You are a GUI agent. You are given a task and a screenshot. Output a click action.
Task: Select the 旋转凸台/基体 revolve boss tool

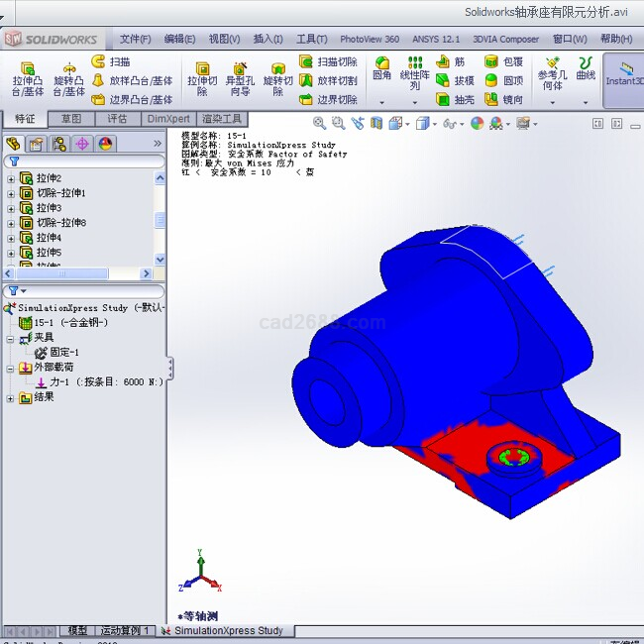[x=69, y=77]
